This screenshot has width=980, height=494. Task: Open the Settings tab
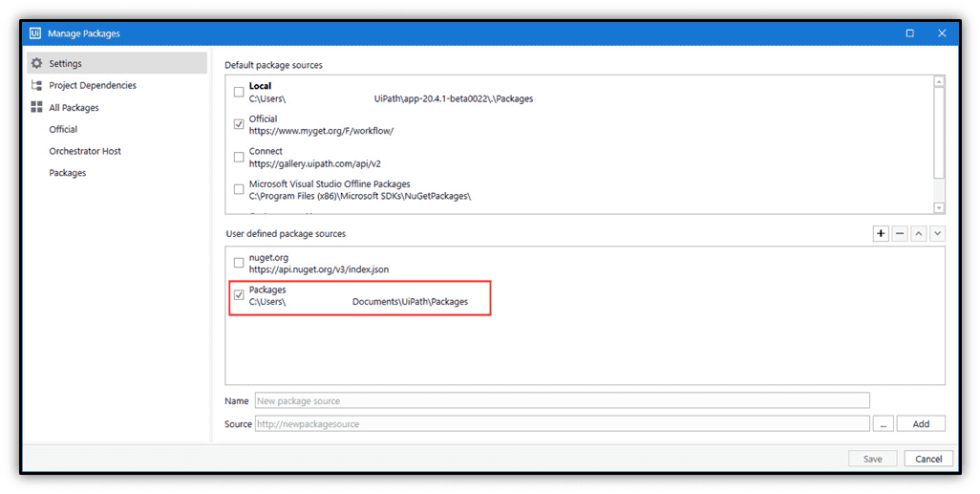117,63
